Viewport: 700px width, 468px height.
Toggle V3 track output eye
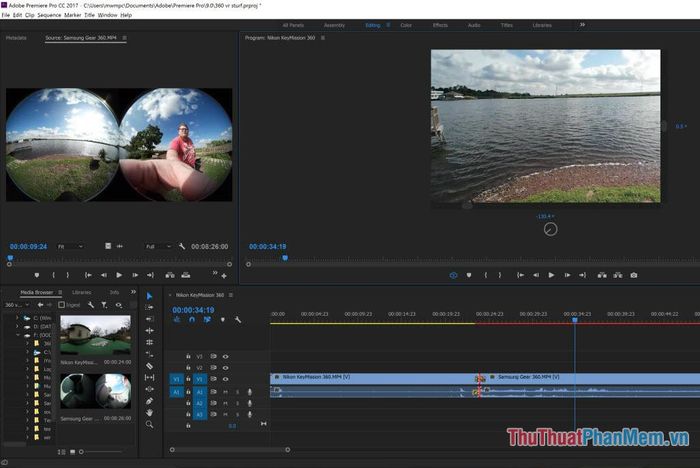click(x=225, y=356)
